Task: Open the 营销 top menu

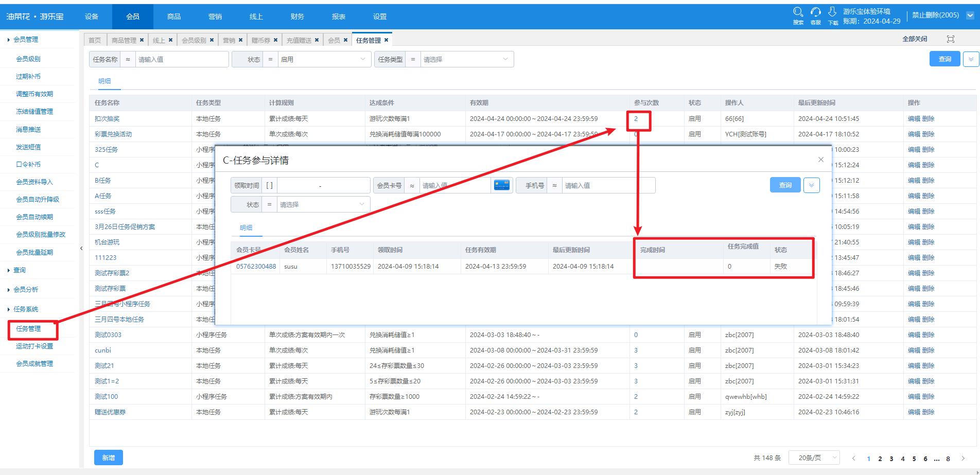Action: pos(215,16)
